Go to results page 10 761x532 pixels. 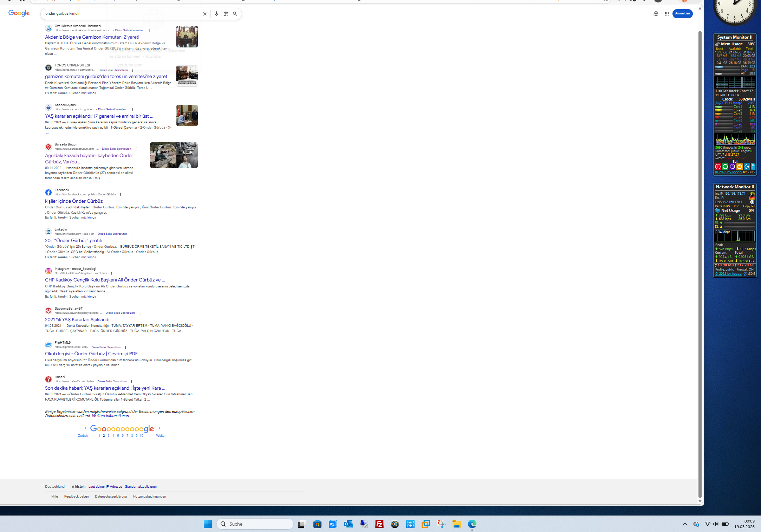[141, 436]
